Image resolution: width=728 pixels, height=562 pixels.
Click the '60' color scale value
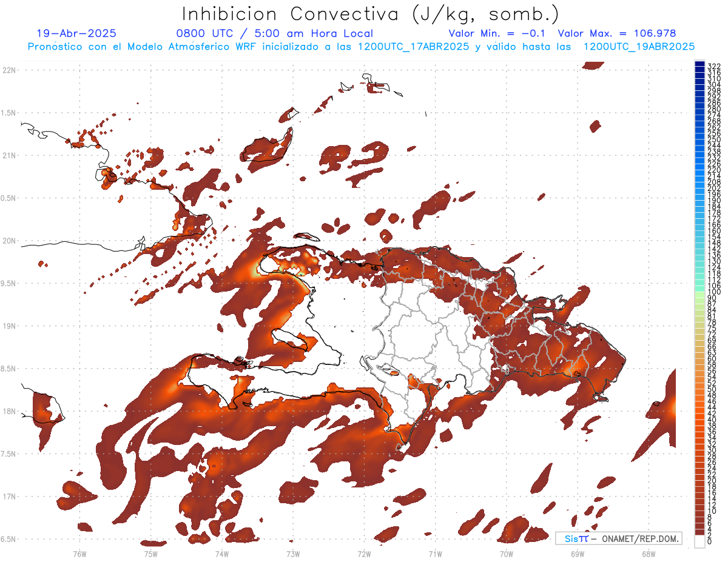pyautogui.click(x=712, y=359)
